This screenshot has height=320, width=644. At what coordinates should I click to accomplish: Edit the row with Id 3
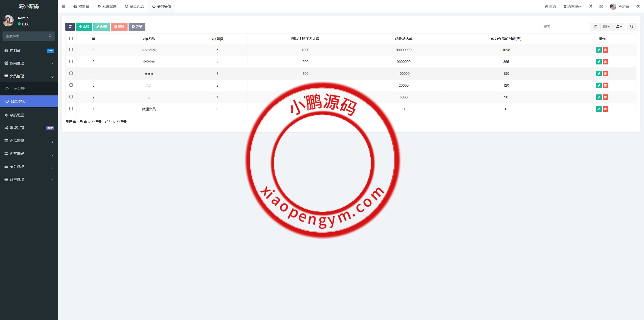599,85
